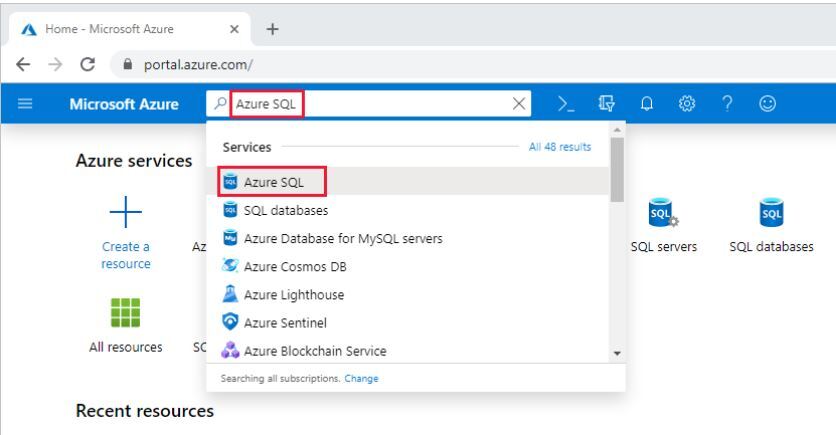
Task: Click the SQL servers service icon
Action: 663,213
